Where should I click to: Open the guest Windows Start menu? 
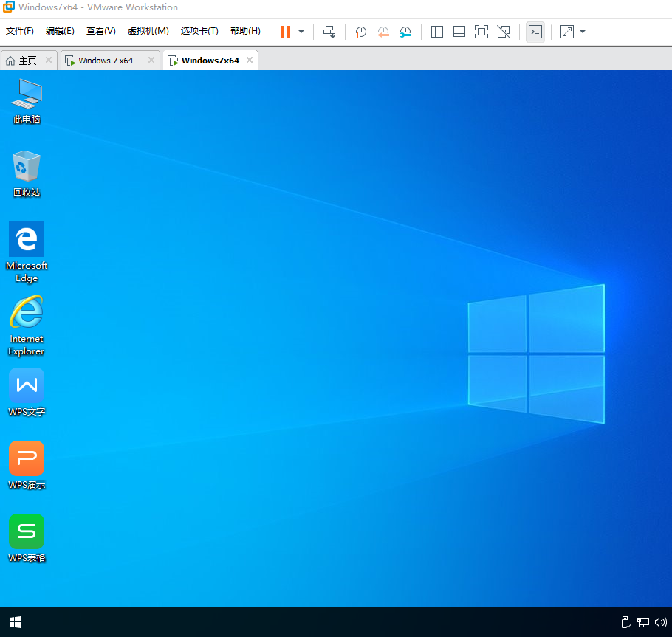point(16,622)
